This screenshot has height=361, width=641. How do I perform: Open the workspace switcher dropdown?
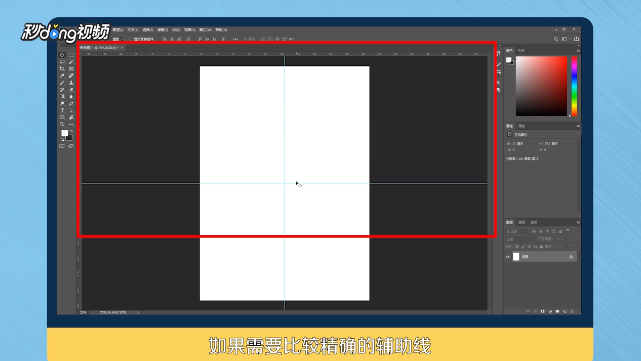[x=565, y=39]
